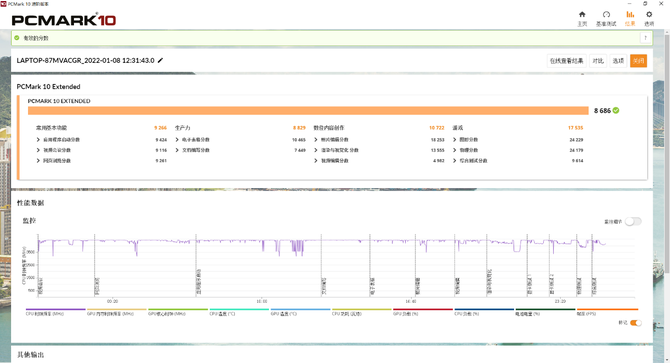Open the Options gear icon

point(649,15)
